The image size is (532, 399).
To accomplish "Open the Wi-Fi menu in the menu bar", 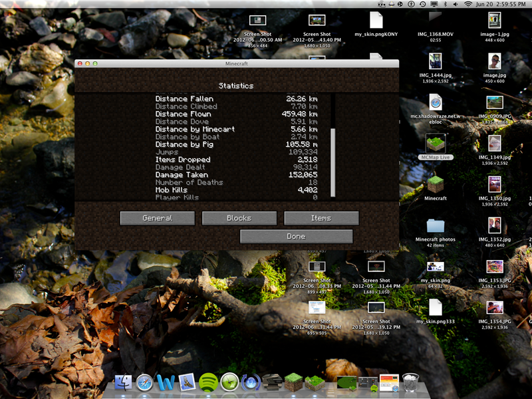I will [468, 4].
